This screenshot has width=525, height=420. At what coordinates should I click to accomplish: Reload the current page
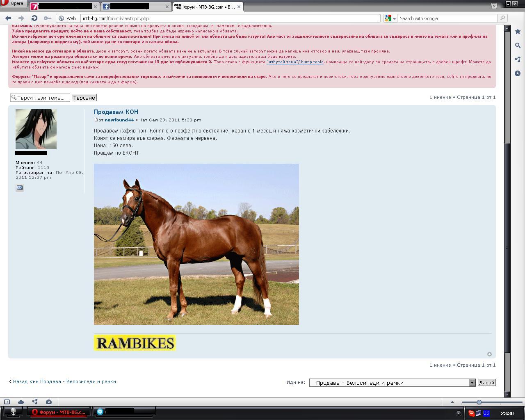34,18
